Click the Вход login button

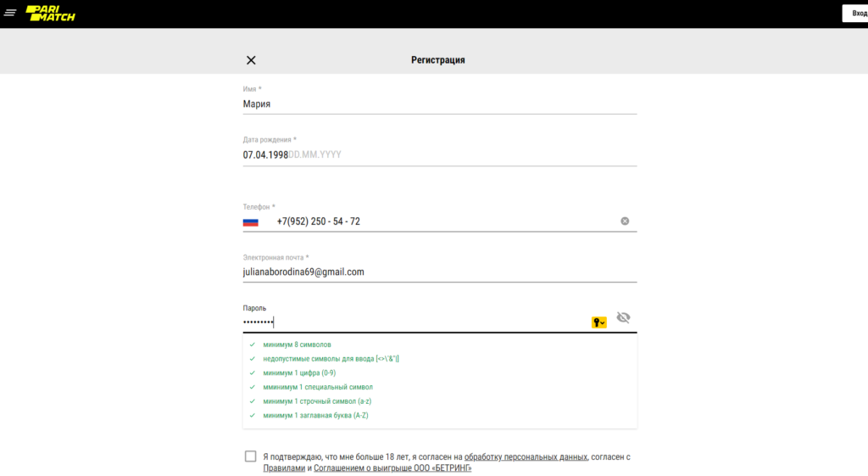tap(857, 14)
